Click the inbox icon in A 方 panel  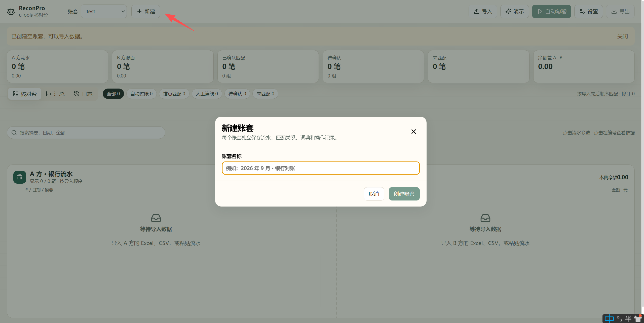156,218
